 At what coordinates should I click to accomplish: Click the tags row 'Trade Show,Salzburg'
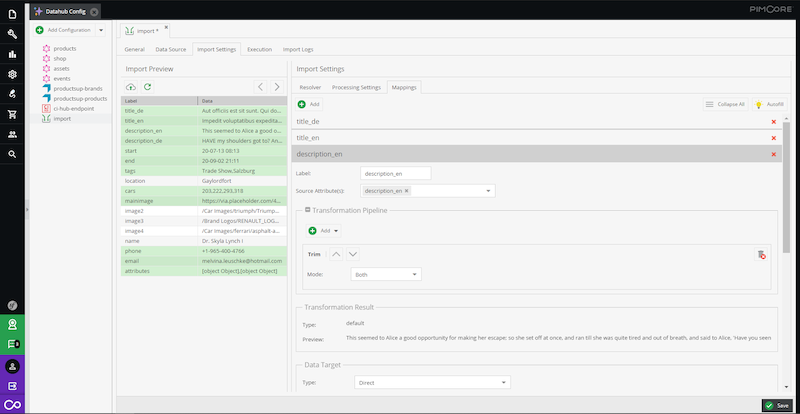(204, 171)
